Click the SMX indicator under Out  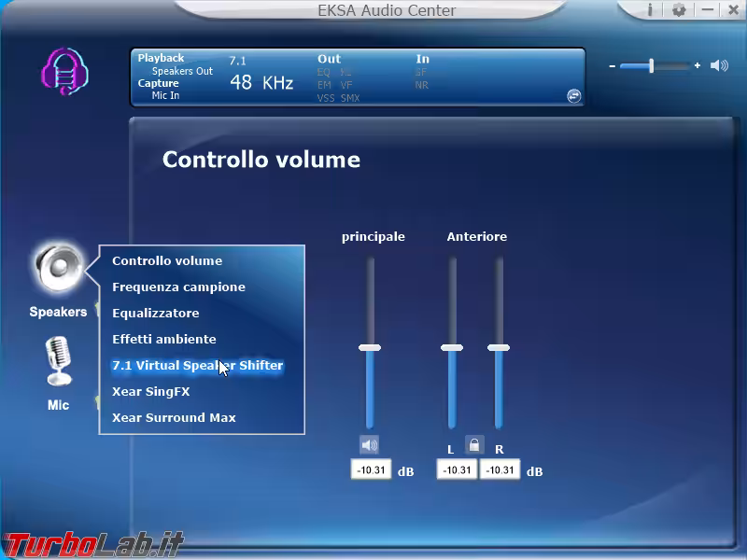[350, 98]
